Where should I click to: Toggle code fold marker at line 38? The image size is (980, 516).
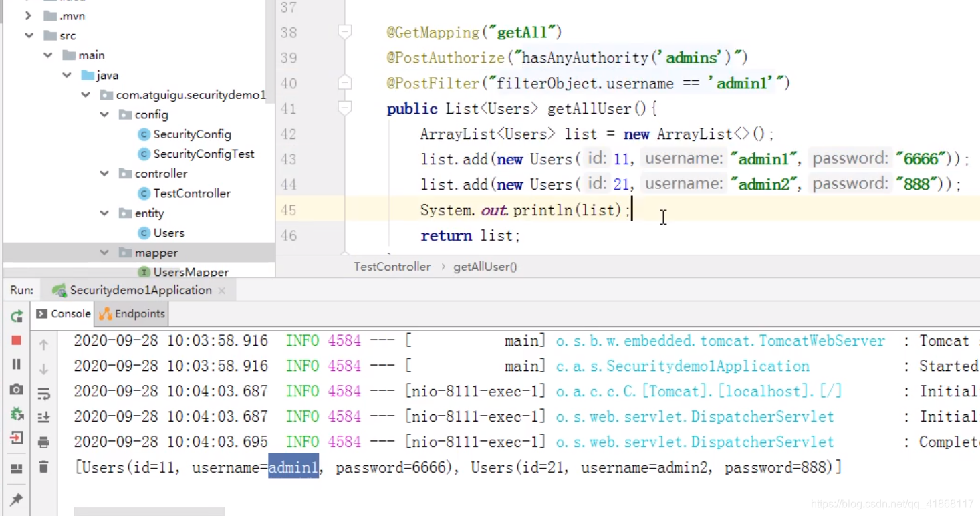(345, 32)
